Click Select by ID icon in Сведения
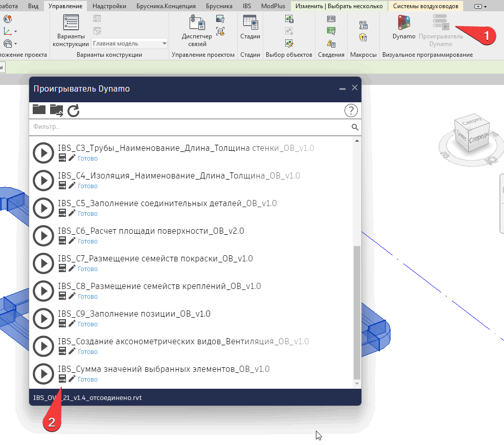The width and height of the screenshot is (504, 445). click(x=331, y=31)
